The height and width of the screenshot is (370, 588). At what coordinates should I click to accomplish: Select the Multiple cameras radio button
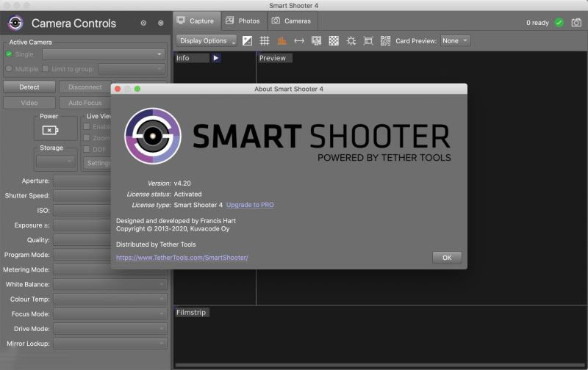(9, 69)
